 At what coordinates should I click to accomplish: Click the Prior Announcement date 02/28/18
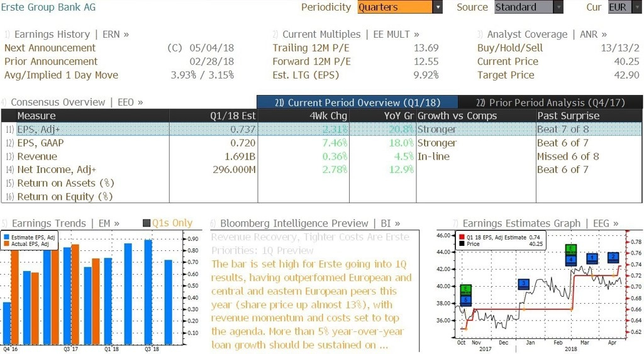click(211, 62)
